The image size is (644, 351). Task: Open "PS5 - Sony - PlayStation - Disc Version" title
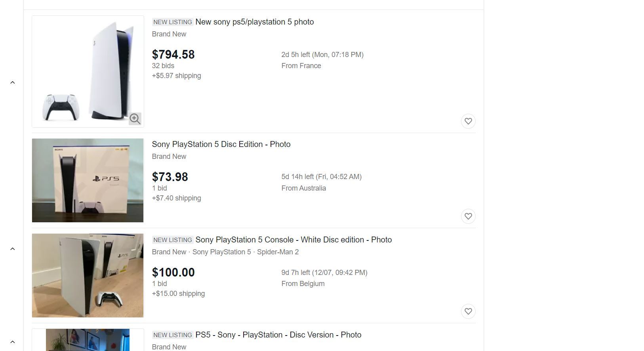[x=278, y=335]
